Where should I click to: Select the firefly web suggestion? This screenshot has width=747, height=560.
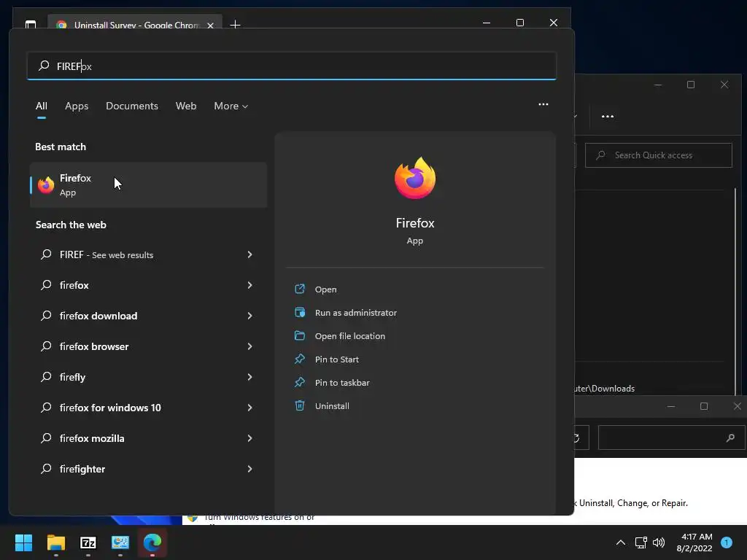coord(148,377)
